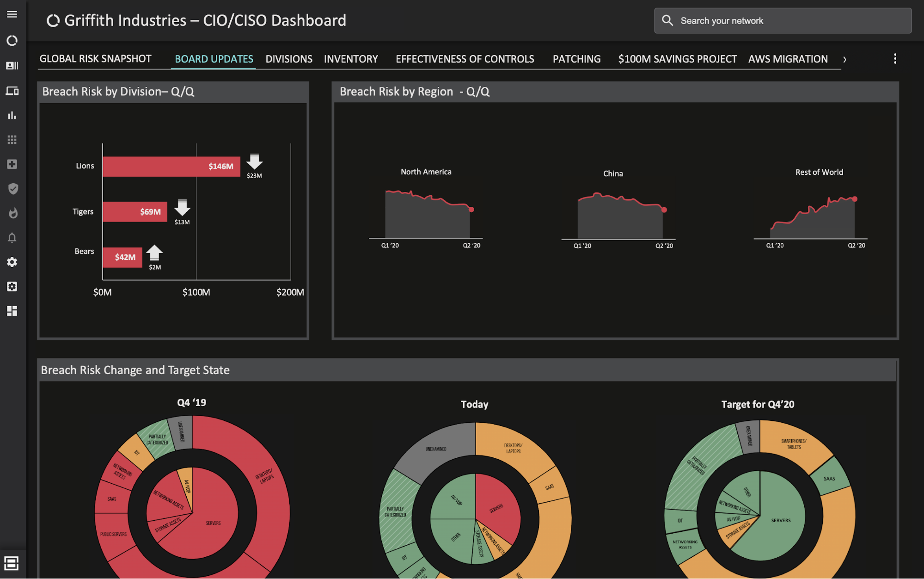The image size is (924, 579).
Task: Switch to Global Risk Snapshot tab
Action: tap(95, 59)
